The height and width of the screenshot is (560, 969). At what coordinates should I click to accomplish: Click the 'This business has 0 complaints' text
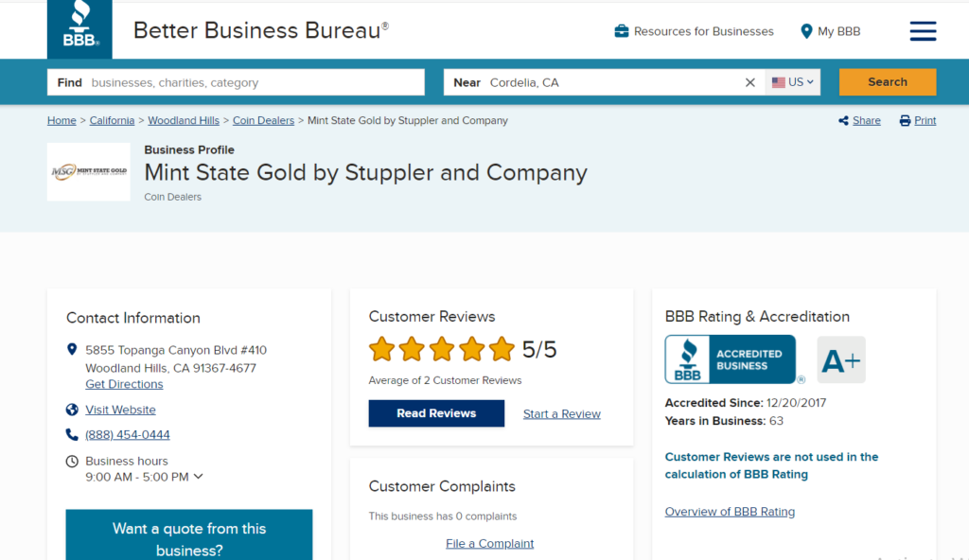tap(443, 516)
